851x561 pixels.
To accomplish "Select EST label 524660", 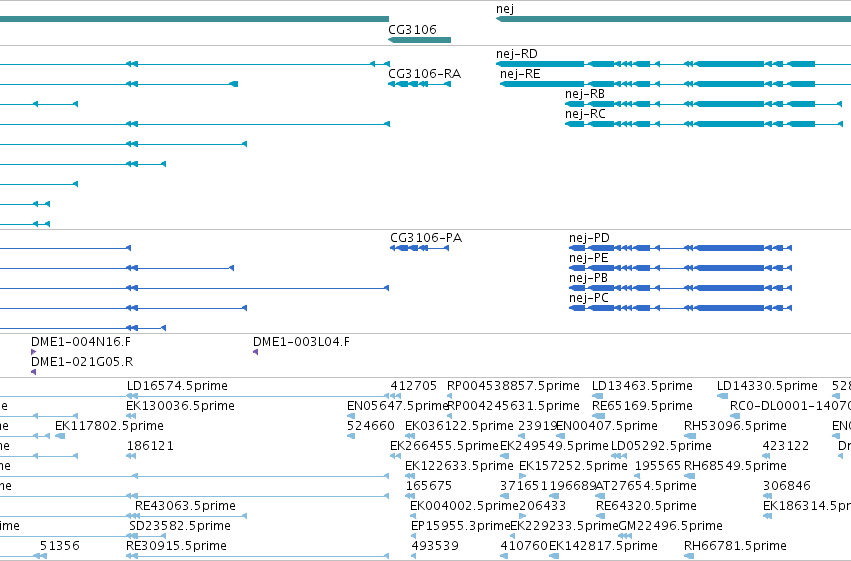I will (x=371, y=426).
